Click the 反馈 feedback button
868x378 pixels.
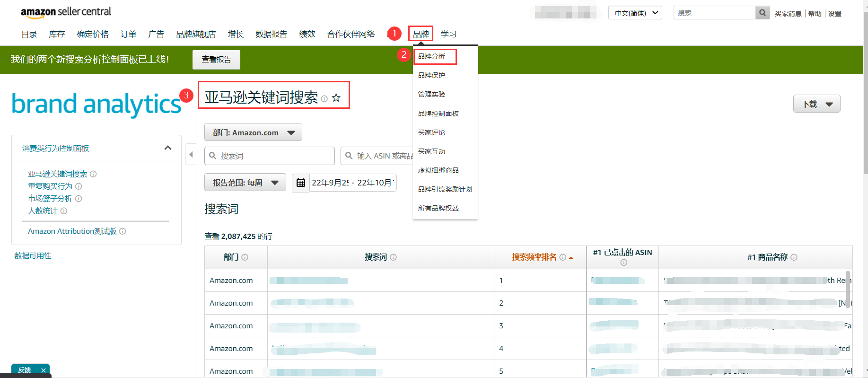click(x=25, y=370)
